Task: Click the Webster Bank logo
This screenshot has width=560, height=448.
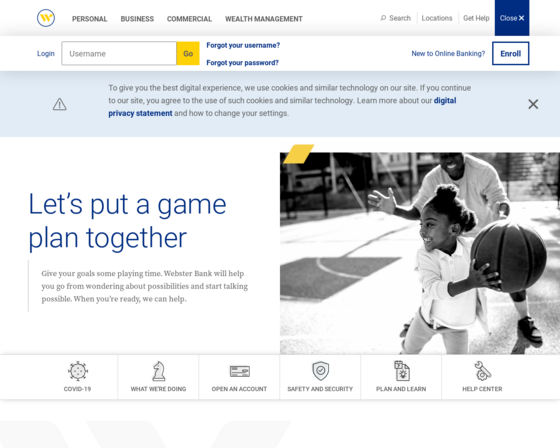Action: point(46,18)
